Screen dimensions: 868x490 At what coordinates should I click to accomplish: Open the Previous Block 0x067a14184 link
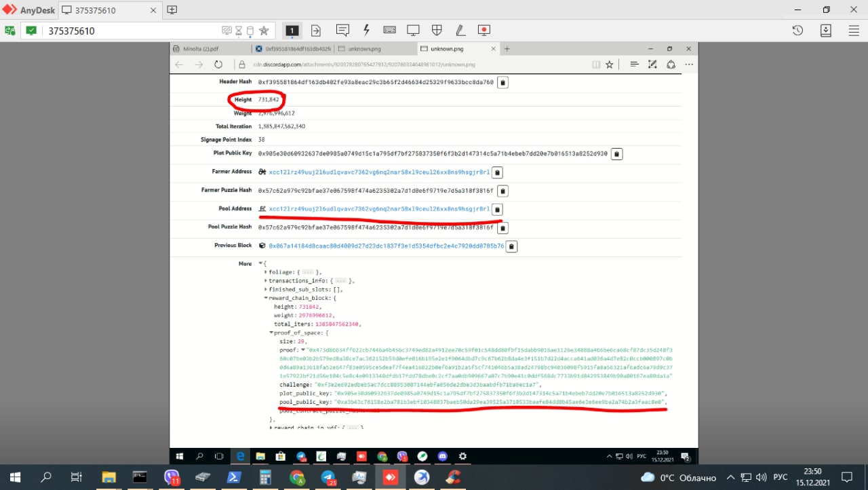pyautogui.click(x=387, y=246)
